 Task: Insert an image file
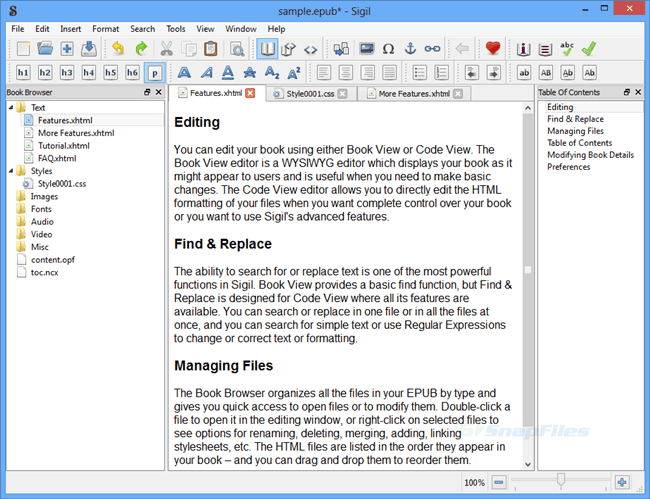tap(366, 49)
